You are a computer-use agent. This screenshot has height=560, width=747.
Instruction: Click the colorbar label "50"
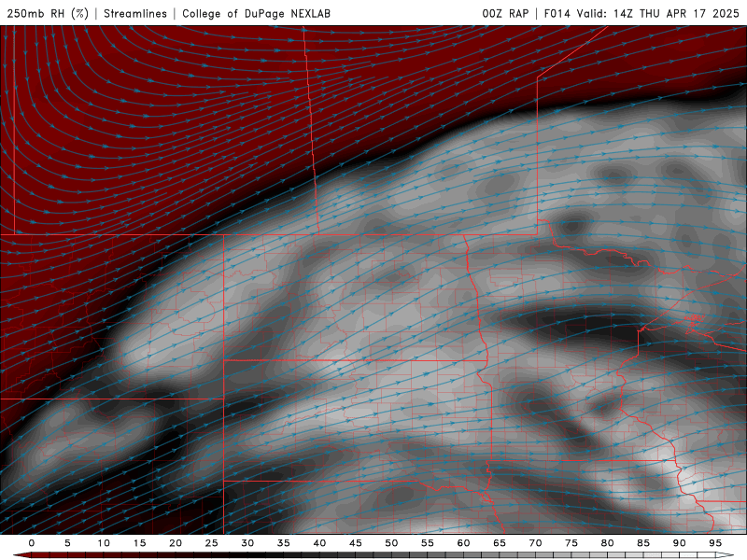coord(391,543)
